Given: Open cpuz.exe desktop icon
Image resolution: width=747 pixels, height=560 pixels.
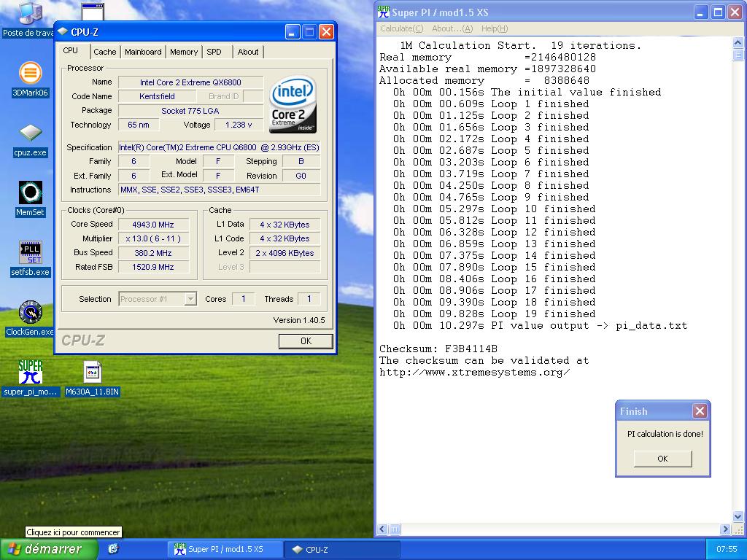Looking at the screenshot, I should tap(30, 140).
